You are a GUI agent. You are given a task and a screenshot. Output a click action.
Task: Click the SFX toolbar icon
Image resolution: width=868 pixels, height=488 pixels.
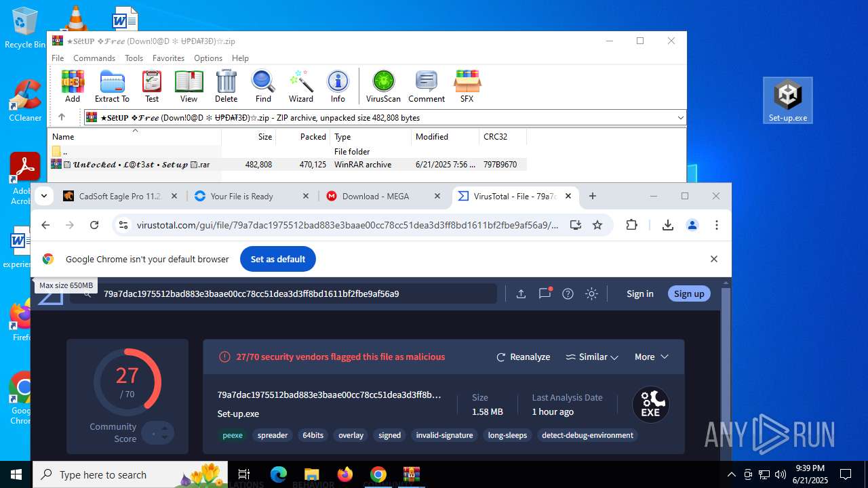pos(467,86)
